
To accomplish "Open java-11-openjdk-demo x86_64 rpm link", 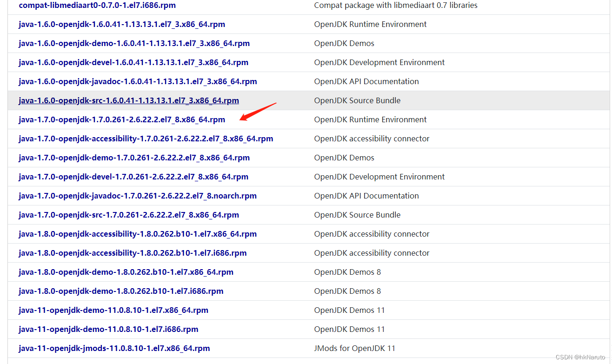I will pyautogui.click(x=113, y=310).
